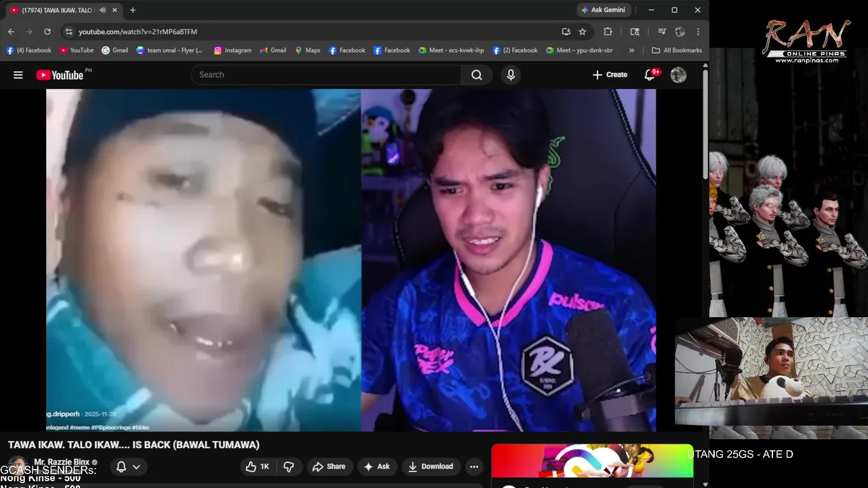
Task: Click the video player to pause
Action: tap(351, 260)
